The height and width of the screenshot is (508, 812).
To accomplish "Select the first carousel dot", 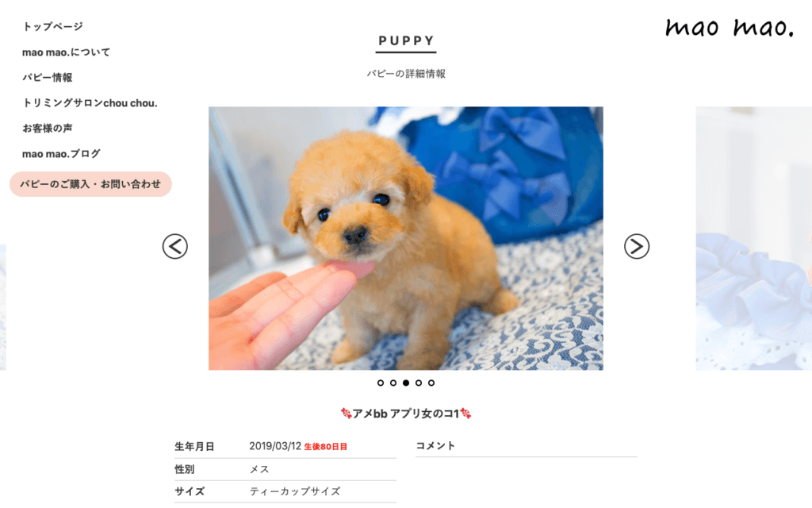I will (x=381, y=383).
